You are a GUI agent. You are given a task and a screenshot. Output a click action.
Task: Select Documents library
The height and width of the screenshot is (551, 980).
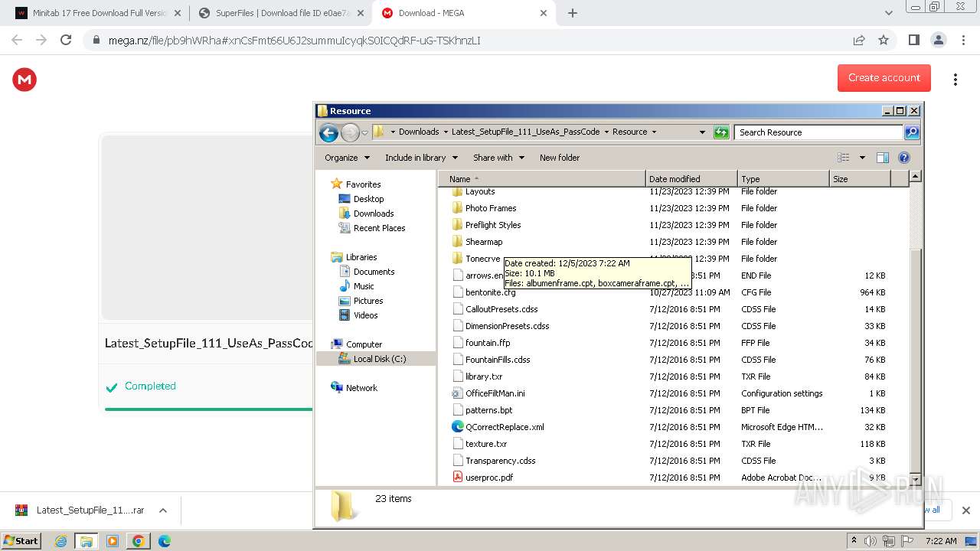point(374,272)
